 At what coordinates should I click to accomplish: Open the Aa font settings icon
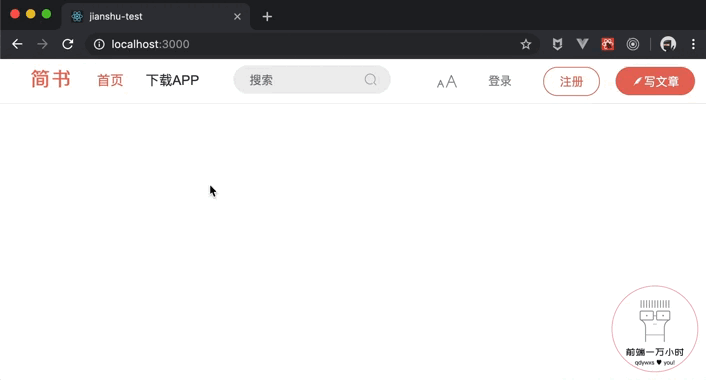click(x=447, y=82)
